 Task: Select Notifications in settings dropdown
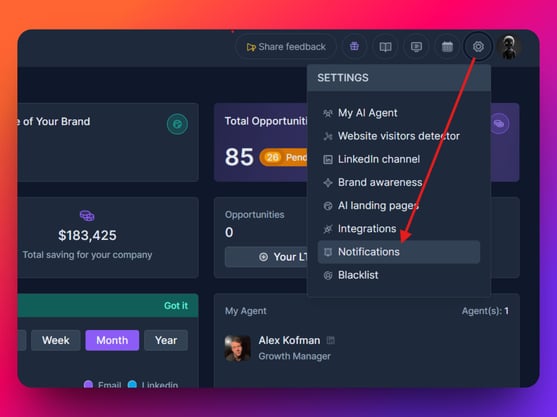(399, 252)
